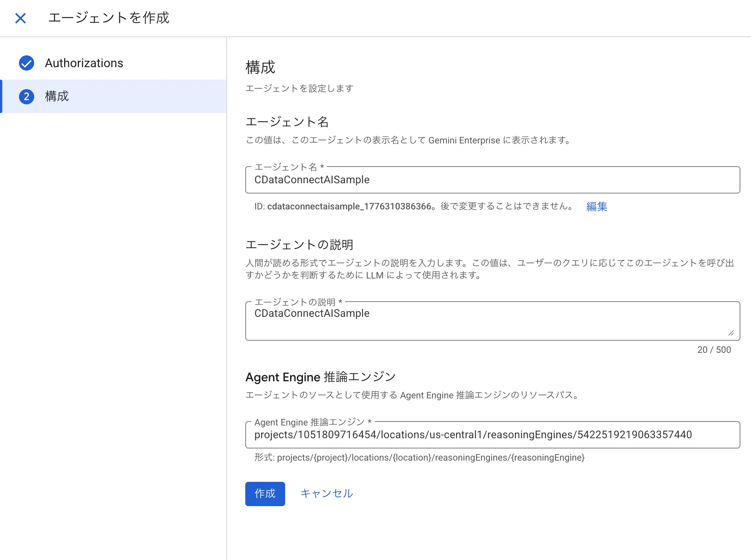This screenshot has height=560, width=751.
Task: Select the CDataConnectAISample name text
Action: pyautogui.click(x=311, y=180)
